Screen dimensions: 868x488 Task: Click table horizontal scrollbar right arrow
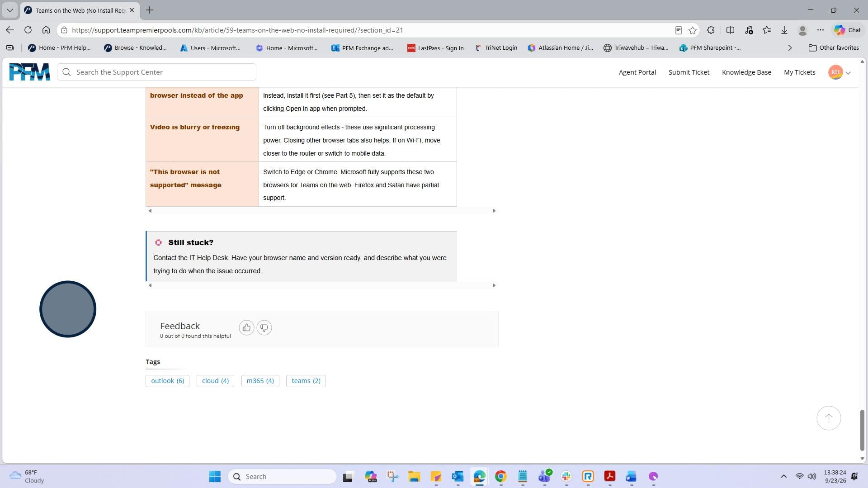click(x=494, y=211)
